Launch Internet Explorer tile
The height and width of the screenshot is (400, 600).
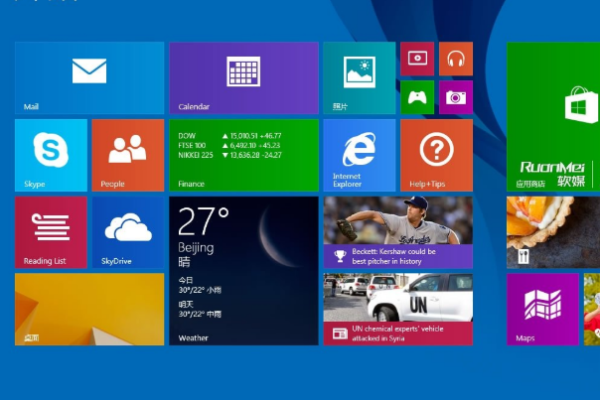pyautogui.click(x=359, y=155)
